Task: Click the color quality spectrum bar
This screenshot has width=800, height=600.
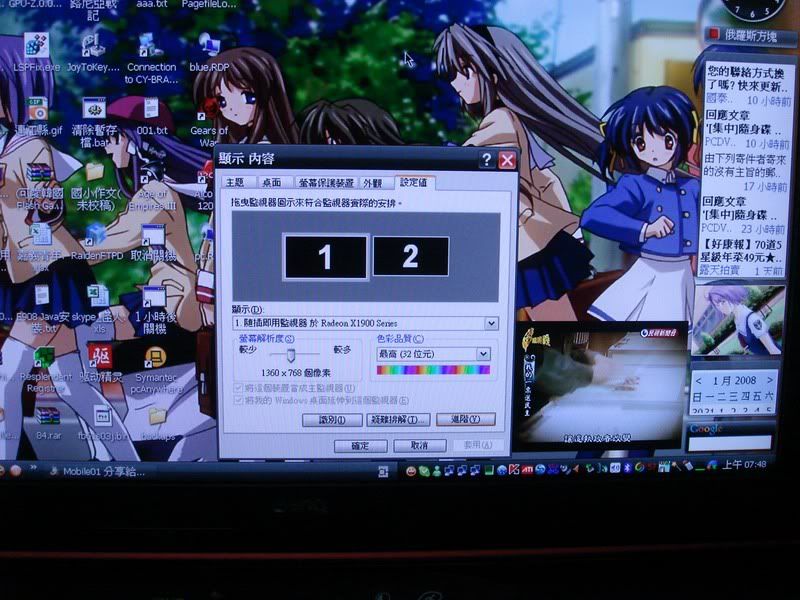Action: click(x=433, y=370)
